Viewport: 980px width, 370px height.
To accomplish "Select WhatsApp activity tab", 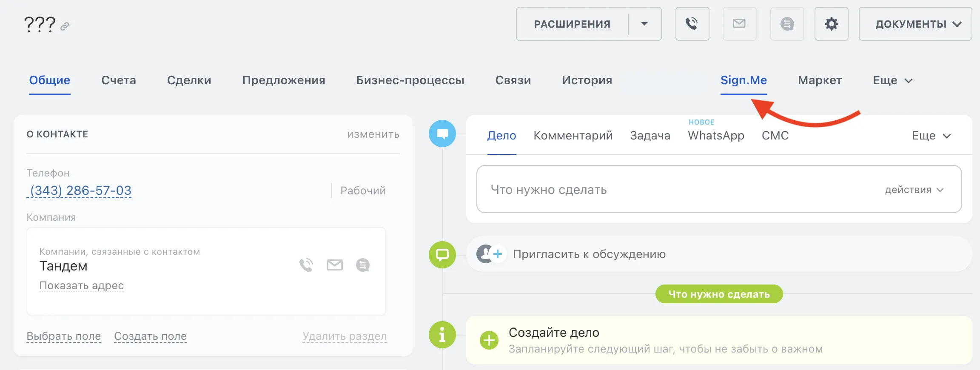I will 716,136.
